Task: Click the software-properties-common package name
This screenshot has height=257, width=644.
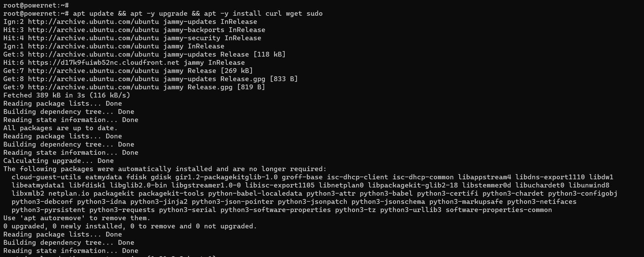Action: click(499, 210)
